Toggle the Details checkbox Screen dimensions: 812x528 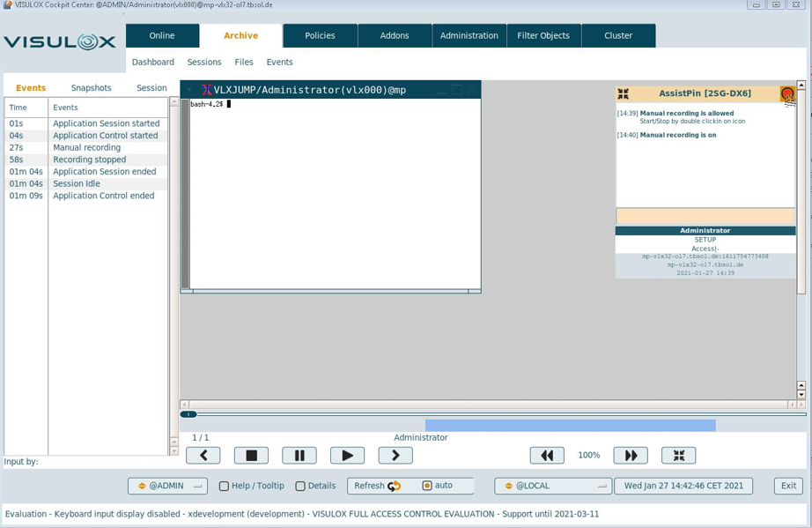tap(300, 486)
